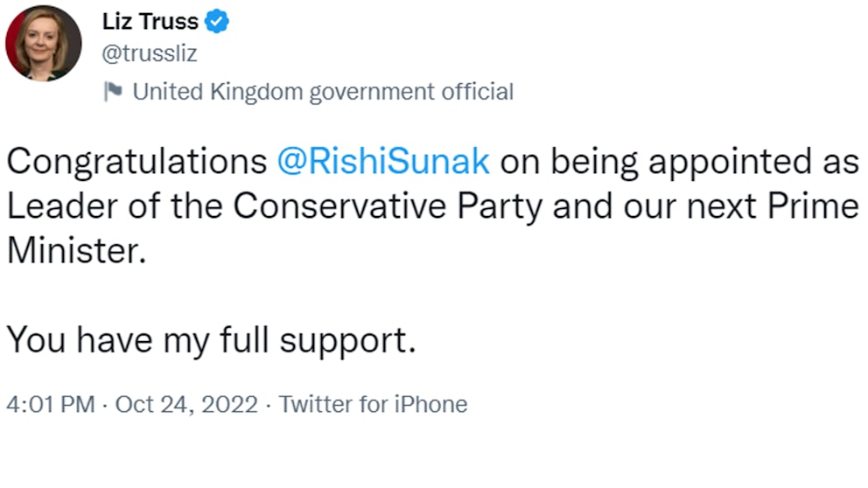The width and height of the screenshot is (868, 488).
Task: Open Liz Truss's profile avatar photo
Action: click(44, 44)
